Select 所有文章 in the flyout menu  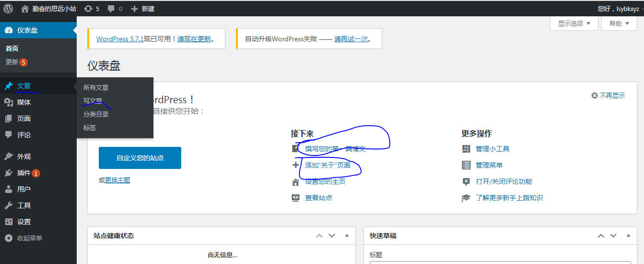pyautogui.click(x=96, y=87)
